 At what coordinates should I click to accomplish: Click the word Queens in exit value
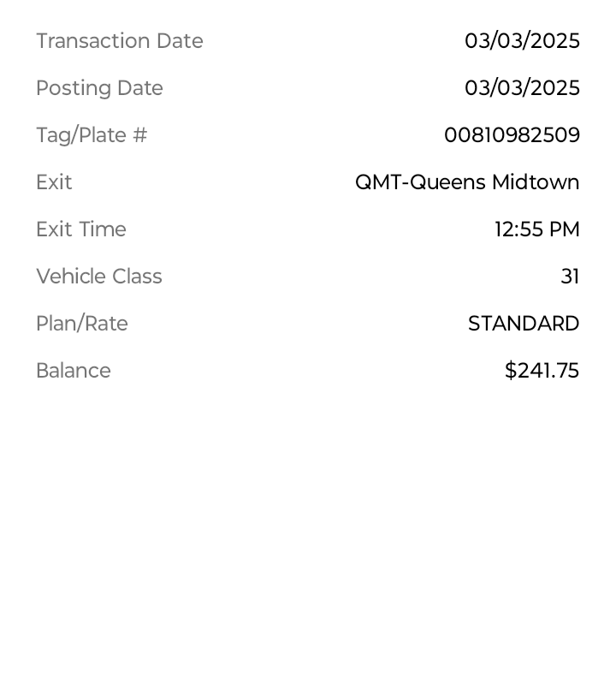[x=448, y=182]
